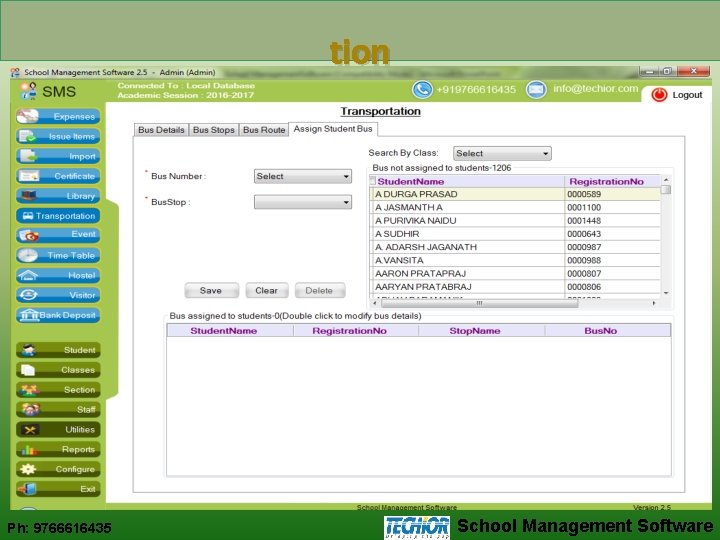
Task: Select student row A JASMANTH A
Action: point(515,208)
